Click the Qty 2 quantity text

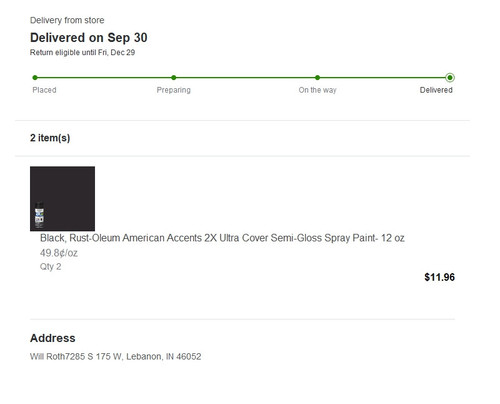click(50, 267)
